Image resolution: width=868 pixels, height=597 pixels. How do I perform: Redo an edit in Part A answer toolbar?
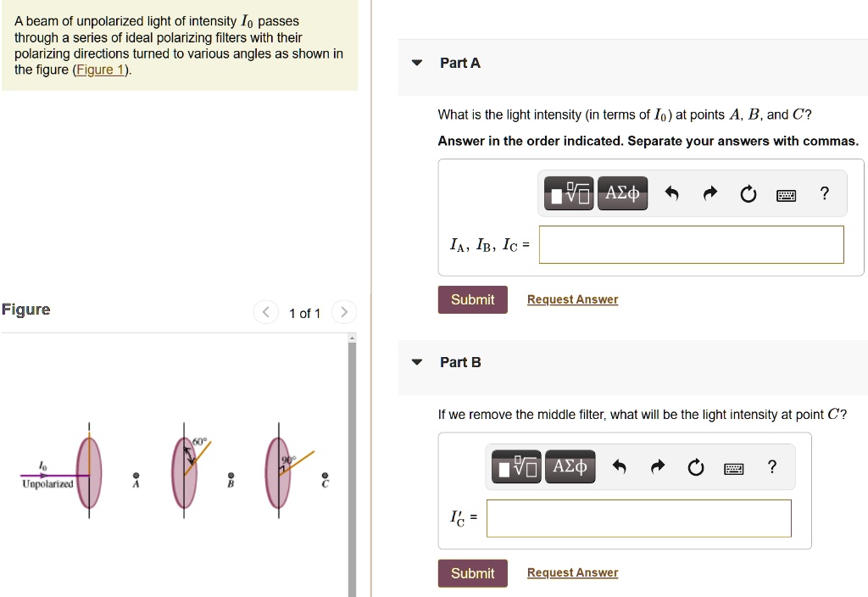(x=709, y=193)
